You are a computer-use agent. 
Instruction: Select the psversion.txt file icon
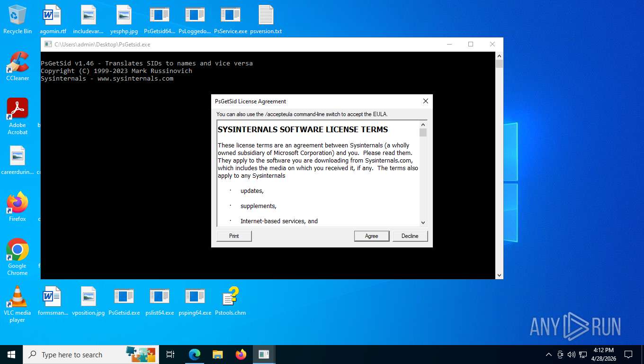266,19
